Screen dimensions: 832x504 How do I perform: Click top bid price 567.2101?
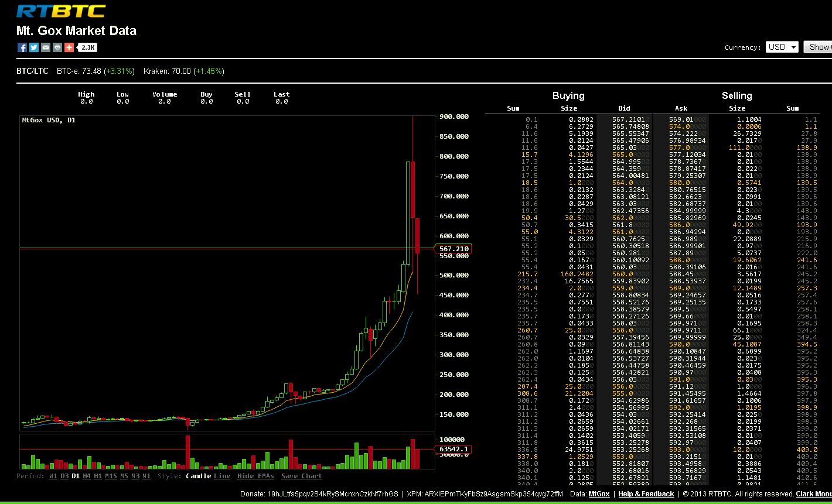pyautogui.click(x=631, y=119)
